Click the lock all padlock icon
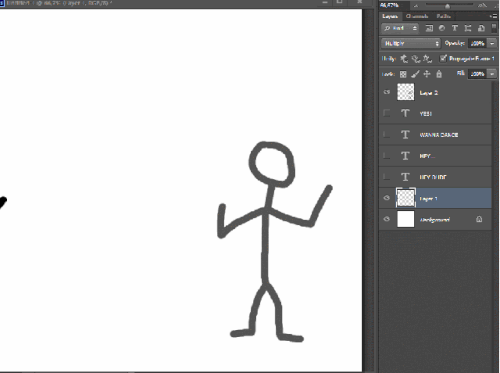Image resolution: width=500 pixels, height=373 pixels. [439, 74]
